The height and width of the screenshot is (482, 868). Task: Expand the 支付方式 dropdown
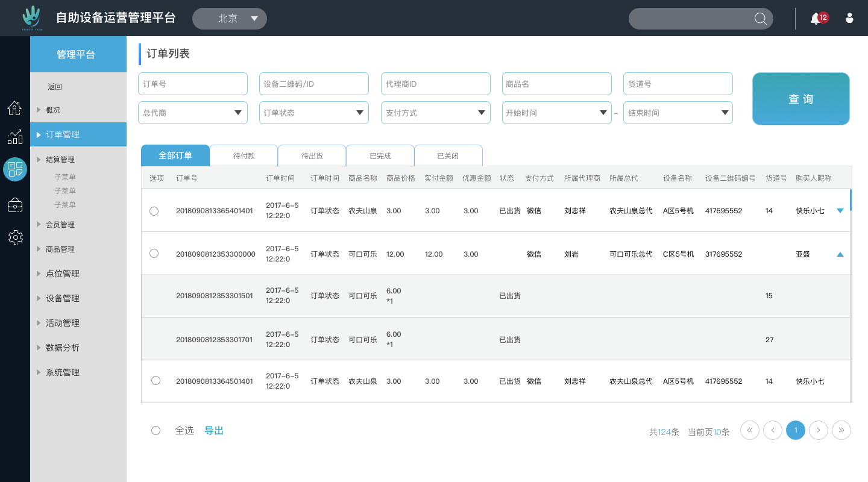point(435,113)
